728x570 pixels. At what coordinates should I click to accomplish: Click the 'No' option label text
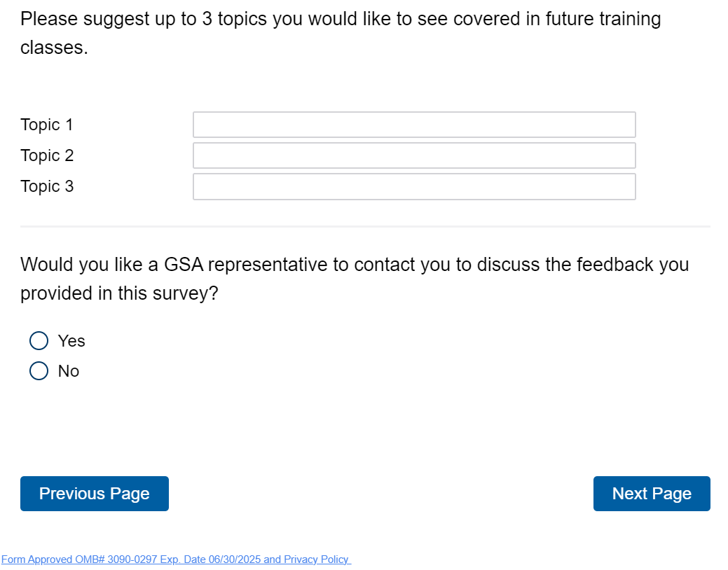coord(69,371)
